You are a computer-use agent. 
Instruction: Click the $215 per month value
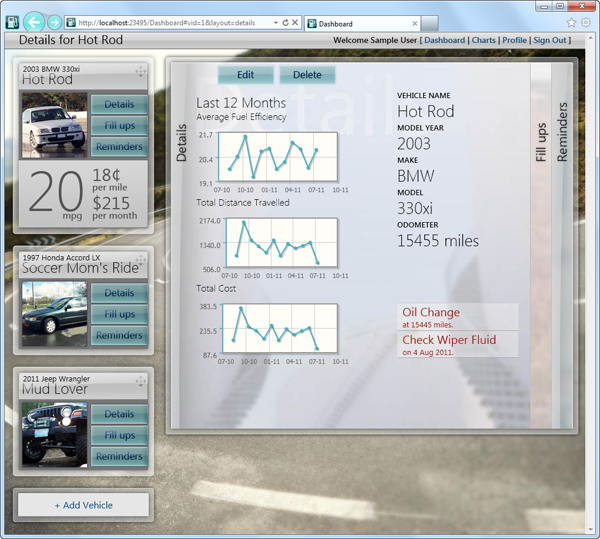[x=114, y=208]
